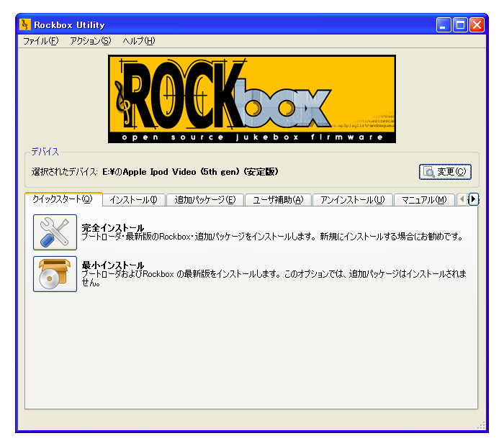Image resolution: width=504 pixels, height=446 pixels.
Task: Minimize the Rockbox Utility window
Action: [444, 25]
